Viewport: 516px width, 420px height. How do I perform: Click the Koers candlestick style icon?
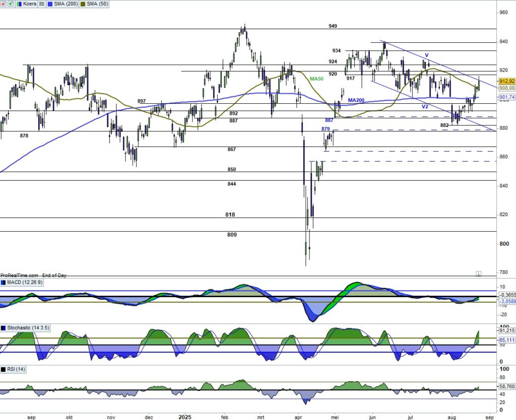[x=18, y=4]
